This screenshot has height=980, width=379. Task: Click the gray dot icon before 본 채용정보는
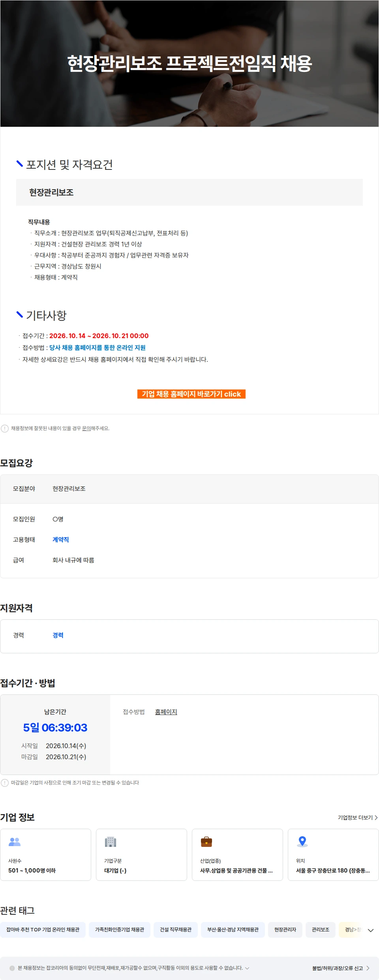tap(12, 968)
